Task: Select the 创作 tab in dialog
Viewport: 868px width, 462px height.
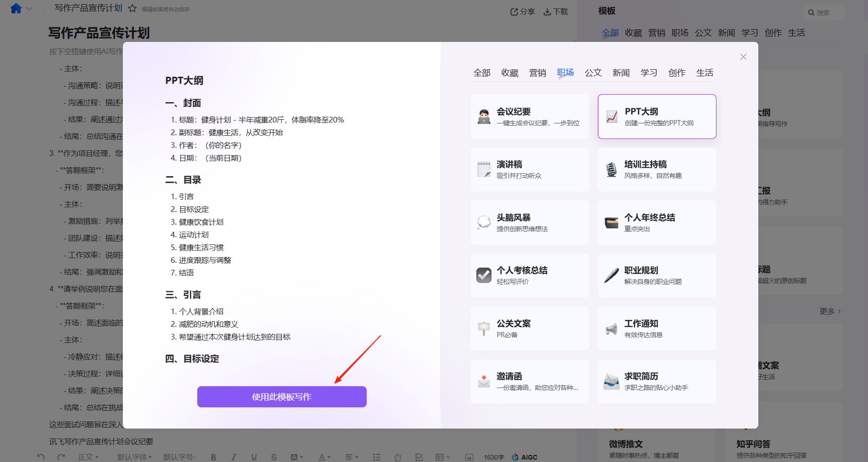Action: tap(677, 73)
